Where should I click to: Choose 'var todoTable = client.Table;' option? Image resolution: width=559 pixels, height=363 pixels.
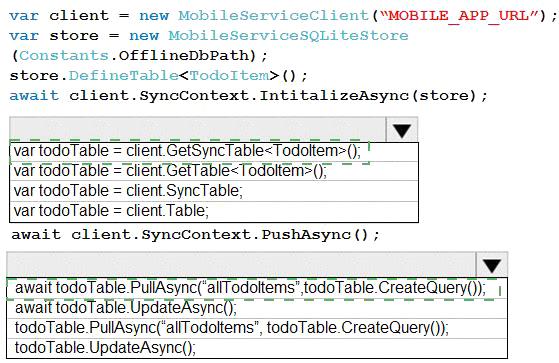point(214,211)
